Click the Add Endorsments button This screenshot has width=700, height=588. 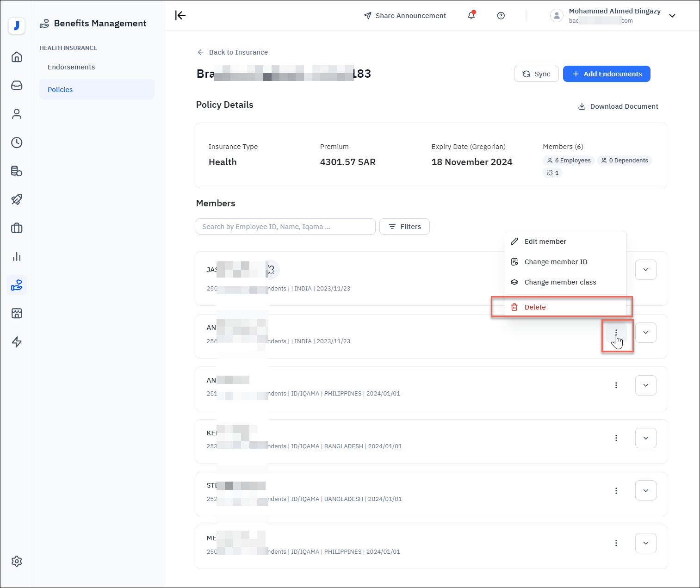[x=606, y=74]
